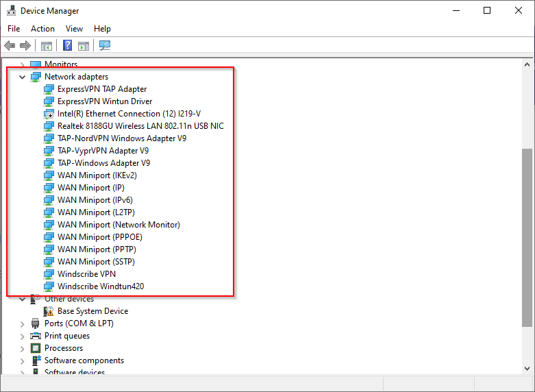This screenshot has width=535, height=392.
Task: Click the ExpressVPN Wintun Driver icon
Action: [49, 101]
